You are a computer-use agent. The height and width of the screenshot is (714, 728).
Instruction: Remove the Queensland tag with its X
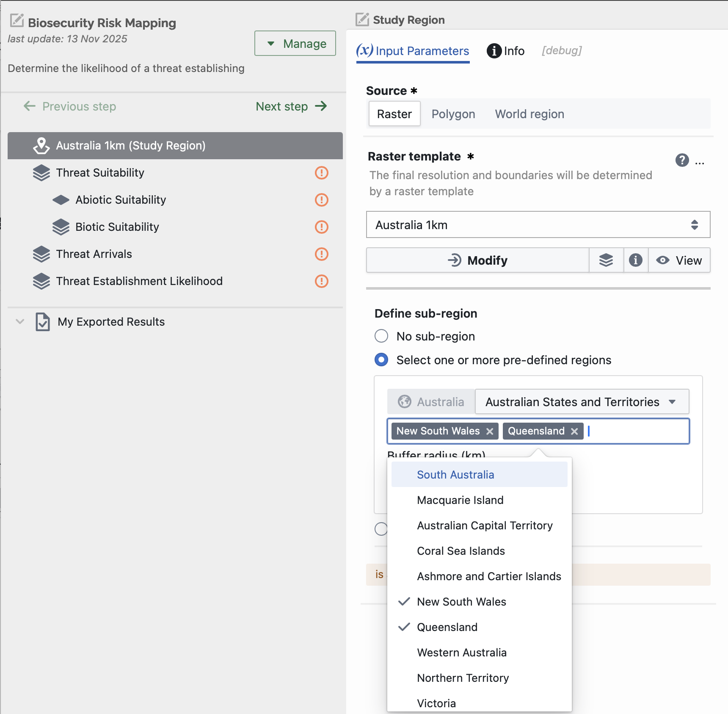574,431
